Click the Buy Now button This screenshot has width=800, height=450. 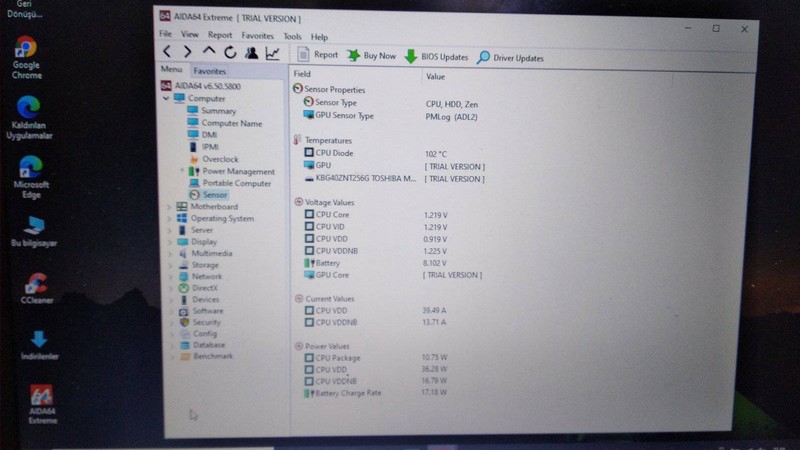tap(371, 56)
